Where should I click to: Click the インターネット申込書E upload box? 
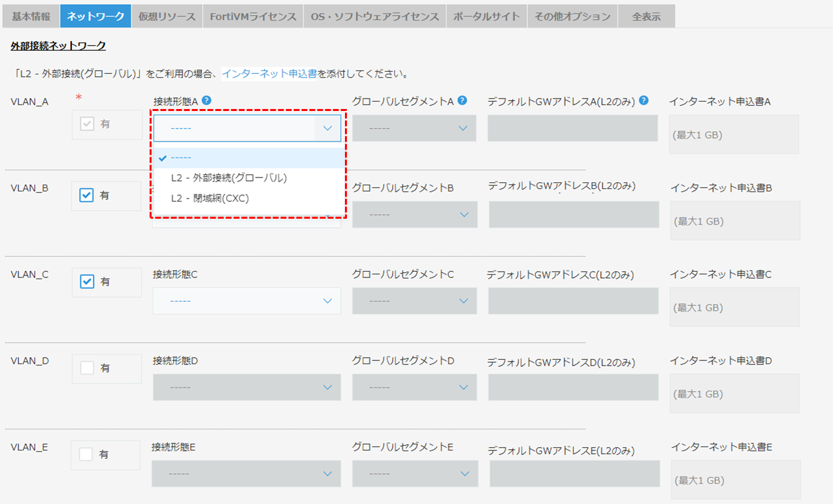tap(736, 480)
